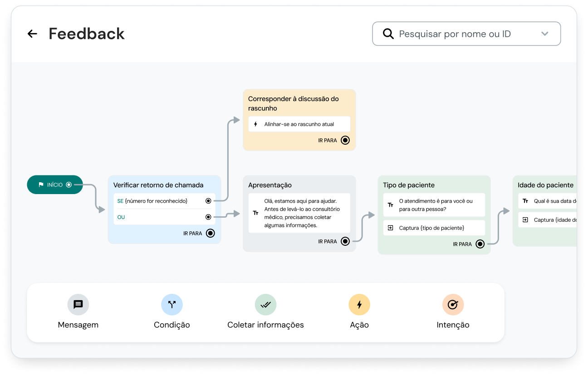Image resolution: width=588 pixels, height=375 pixels.
Task: Add a Coletar informações node via its icon
Action: pos(265,305)
